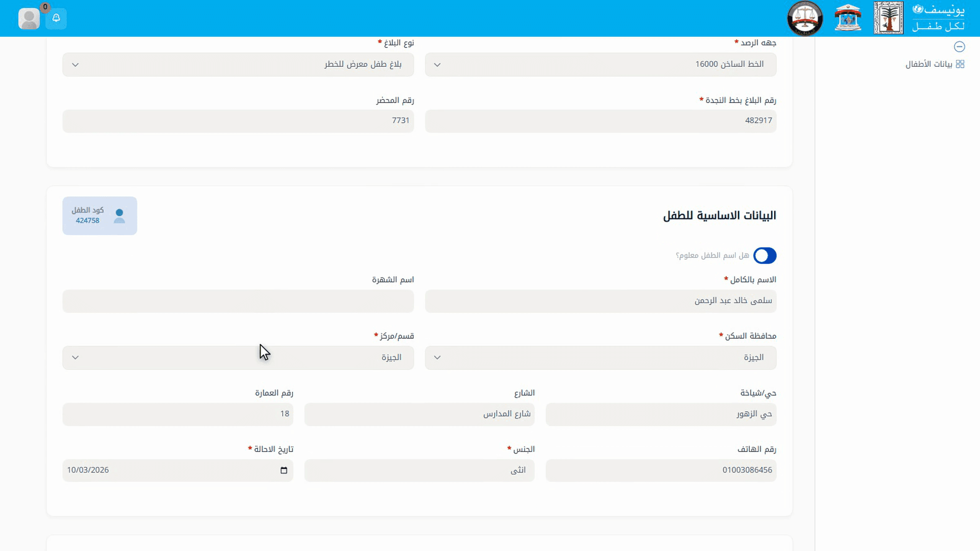The image size is (980, 551).
Task: Click the البيانات الاساسية للطفل heading
Action: (x=720, y=216)
